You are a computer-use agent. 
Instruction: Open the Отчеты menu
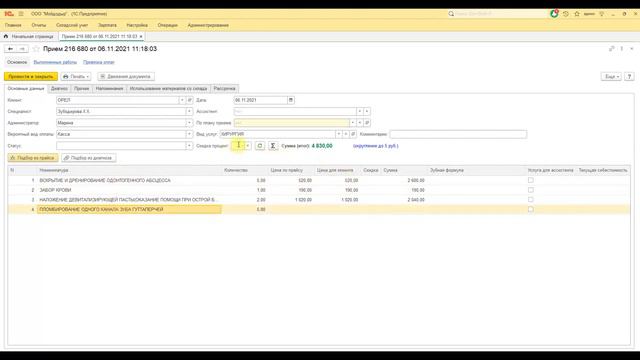[39, 25]
